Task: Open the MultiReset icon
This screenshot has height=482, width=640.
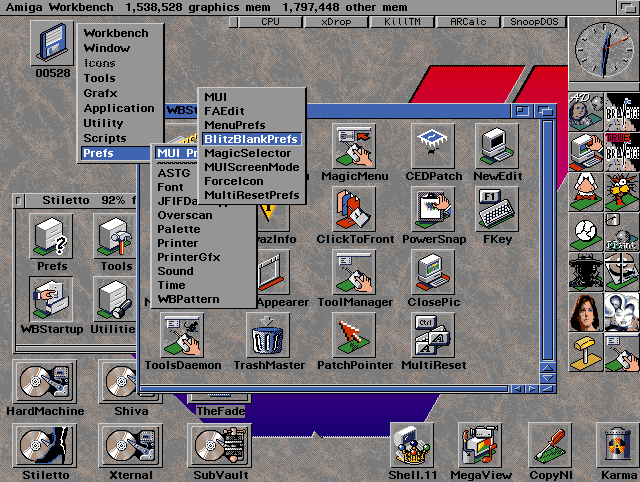Action: 433,335
